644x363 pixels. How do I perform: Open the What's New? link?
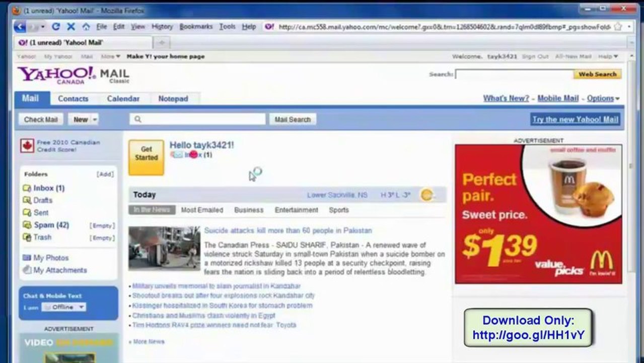coord(506,98)
